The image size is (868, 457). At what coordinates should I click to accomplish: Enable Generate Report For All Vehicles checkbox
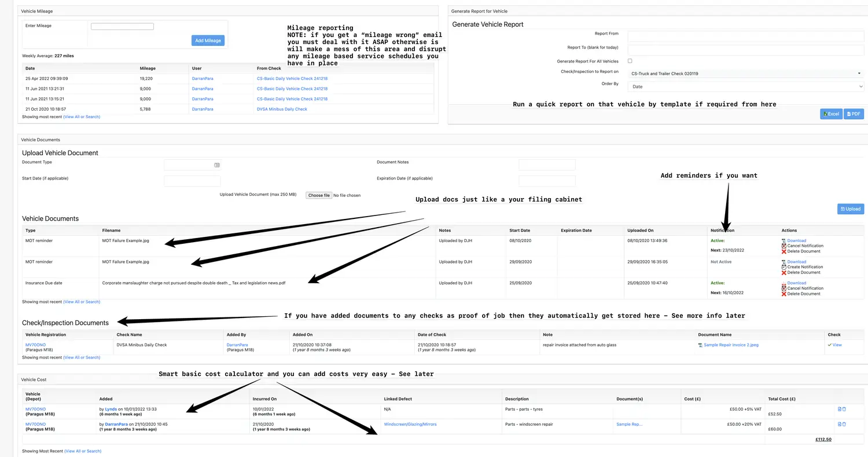click(630, 61)
